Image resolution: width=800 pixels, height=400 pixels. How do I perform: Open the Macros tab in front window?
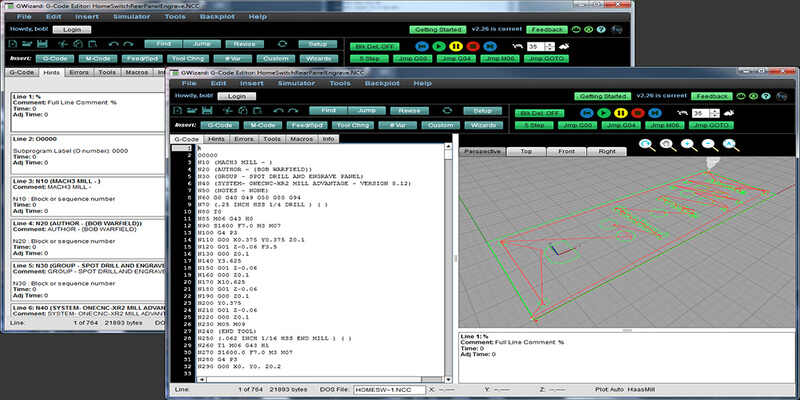[301, 139]
